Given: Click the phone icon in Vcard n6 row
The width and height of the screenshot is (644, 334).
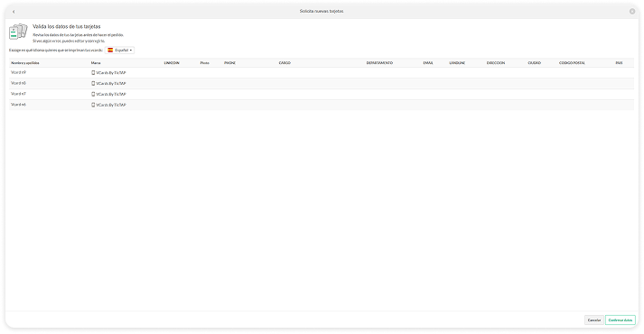Looking at the screenshot, I should [93, 105].
